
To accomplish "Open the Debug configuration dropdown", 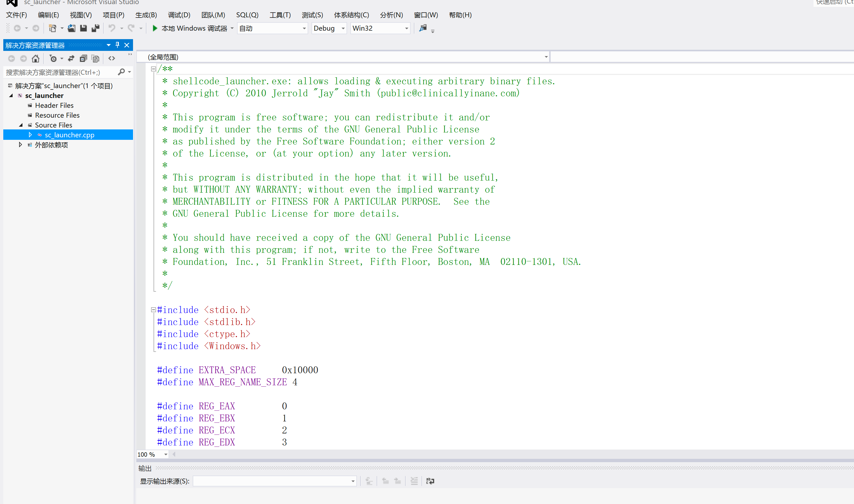I will pyautogui.click(x=343, y=28).
